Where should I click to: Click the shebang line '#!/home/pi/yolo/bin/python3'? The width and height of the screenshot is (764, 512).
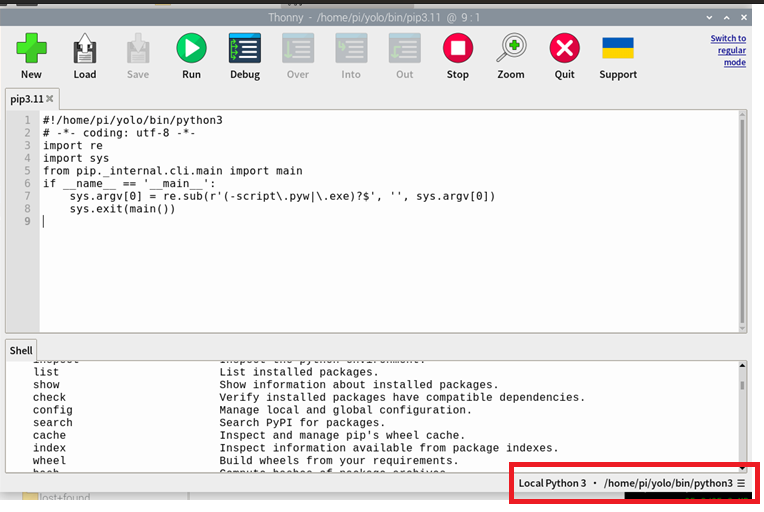pos(133,120)
